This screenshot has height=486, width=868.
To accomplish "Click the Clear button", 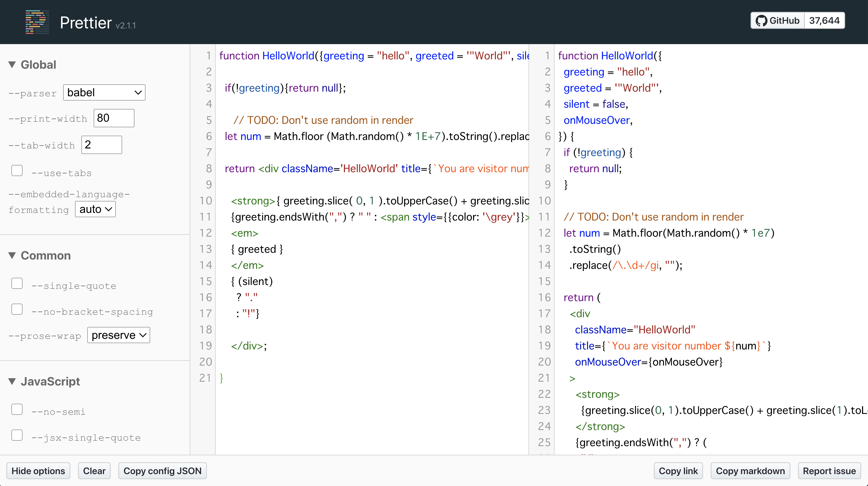I will click(94, 471).
